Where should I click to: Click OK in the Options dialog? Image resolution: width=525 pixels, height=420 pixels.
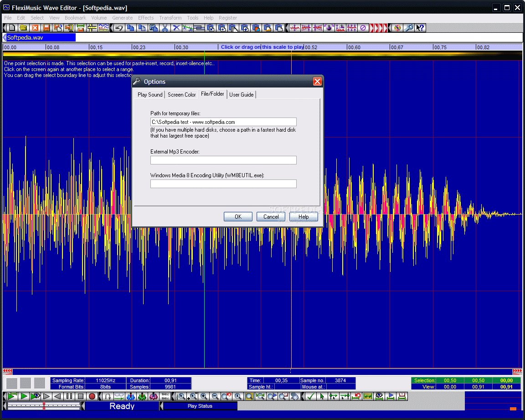coord(238,217)
